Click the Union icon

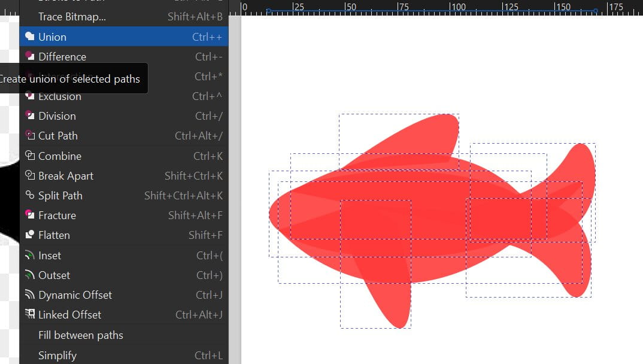pos(29,36)
